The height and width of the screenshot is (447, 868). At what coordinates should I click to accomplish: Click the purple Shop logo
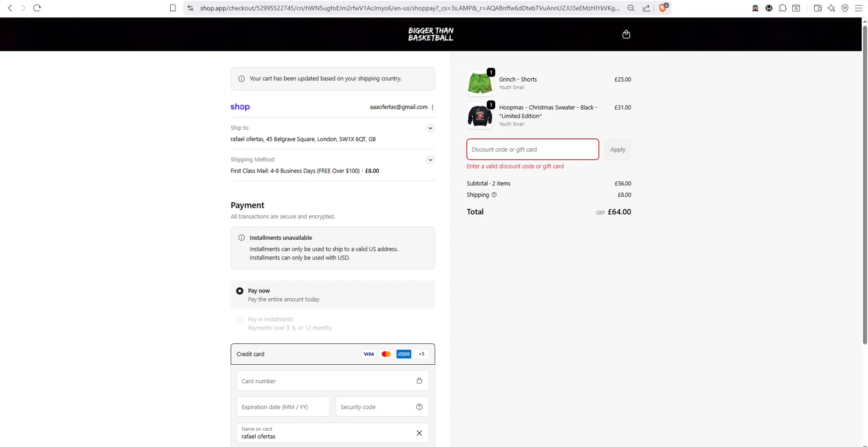240,107
